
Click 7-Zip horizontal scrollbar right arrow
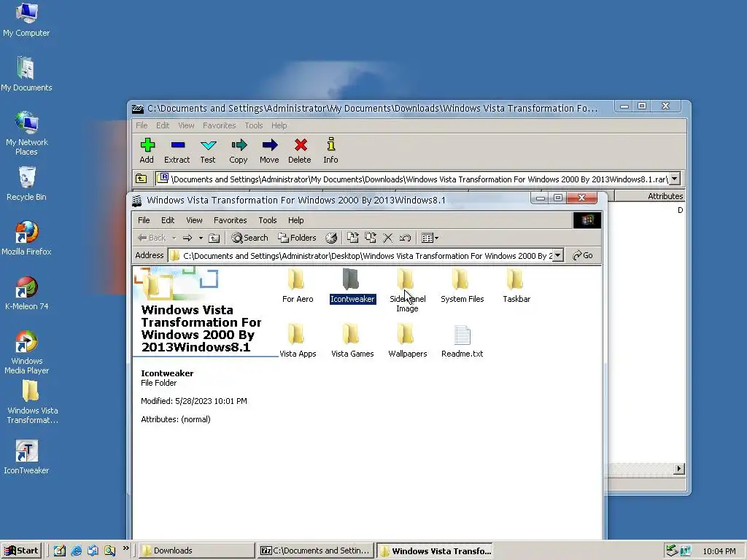coord(679,469)
